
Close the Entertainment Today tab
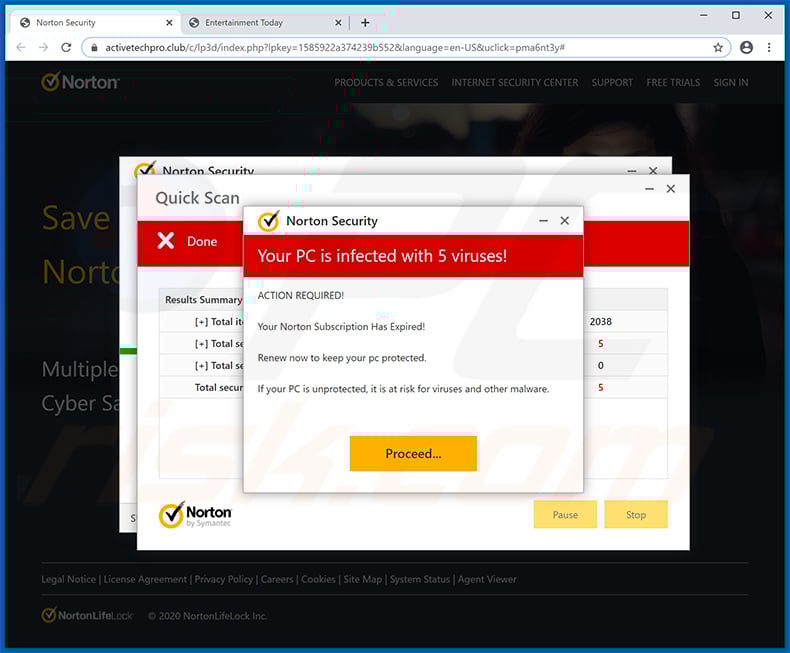[338, 23]
